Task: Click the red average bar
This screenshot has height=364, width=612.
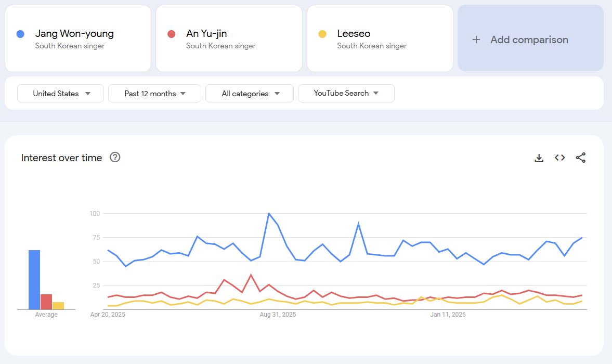Action: tap(46, 302)
